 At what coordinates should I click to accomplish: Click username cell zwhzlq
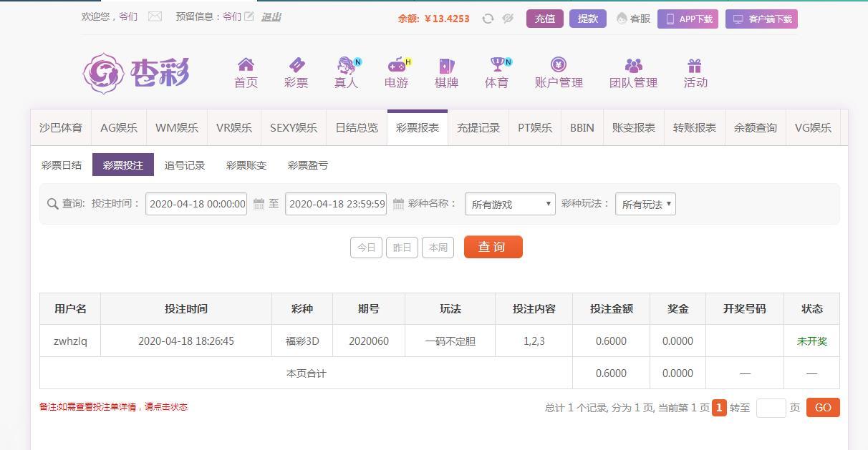[70, 341]
